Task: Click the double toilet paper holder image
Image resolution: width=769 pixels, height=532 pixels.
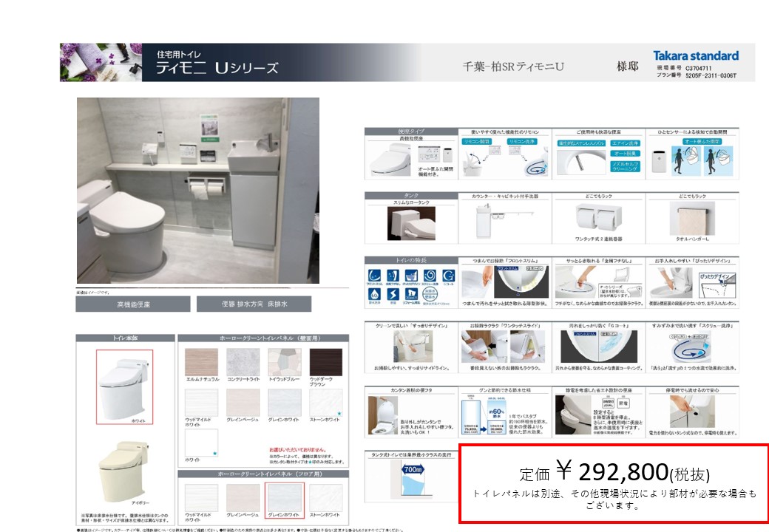Action: 598,217
